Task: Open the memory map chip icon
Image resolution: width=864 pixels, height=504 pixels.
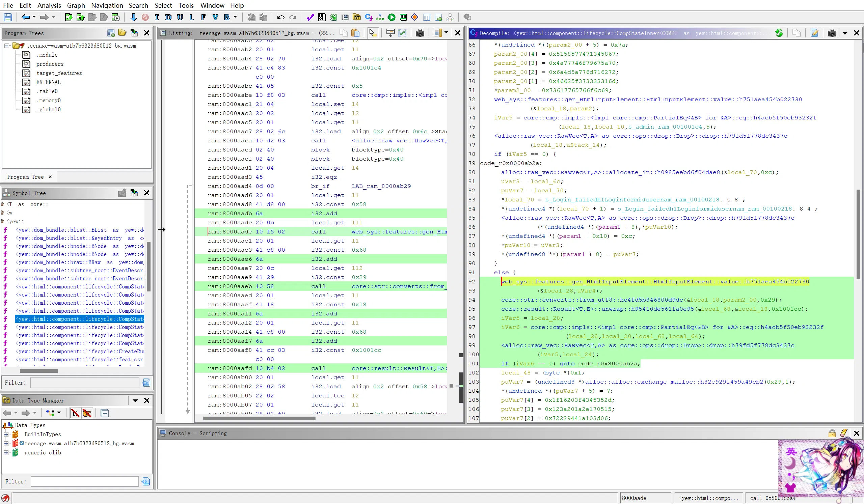Action: 404,17
